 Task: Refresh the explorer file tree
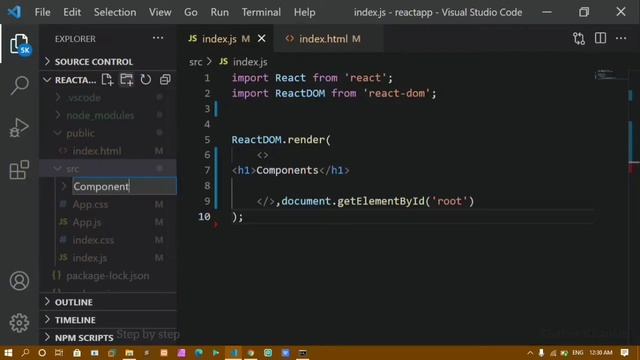pos(146,80)
